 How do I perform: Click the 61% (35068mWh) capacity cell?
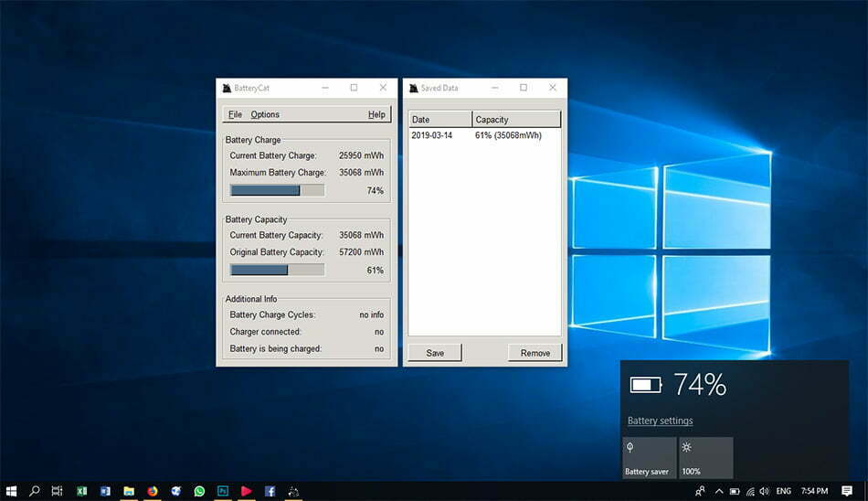(508, 135)
